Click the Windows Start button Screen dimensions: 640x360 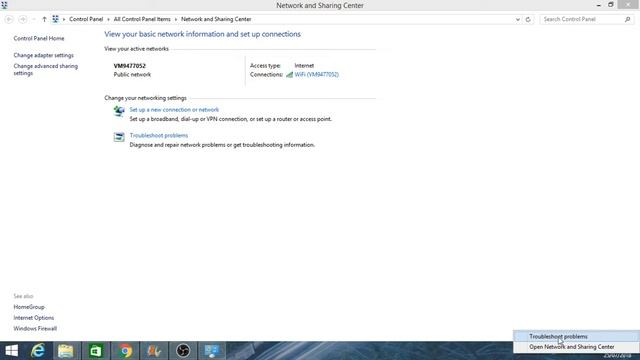click(x=11, y=351)
